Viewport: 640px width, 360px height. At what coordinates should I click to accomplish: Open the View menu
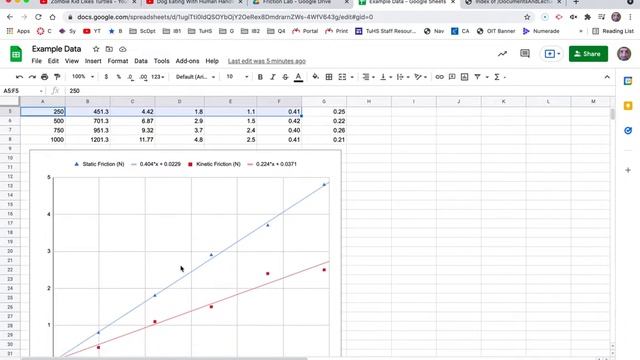pyautogui.click(x=71, y=61)
